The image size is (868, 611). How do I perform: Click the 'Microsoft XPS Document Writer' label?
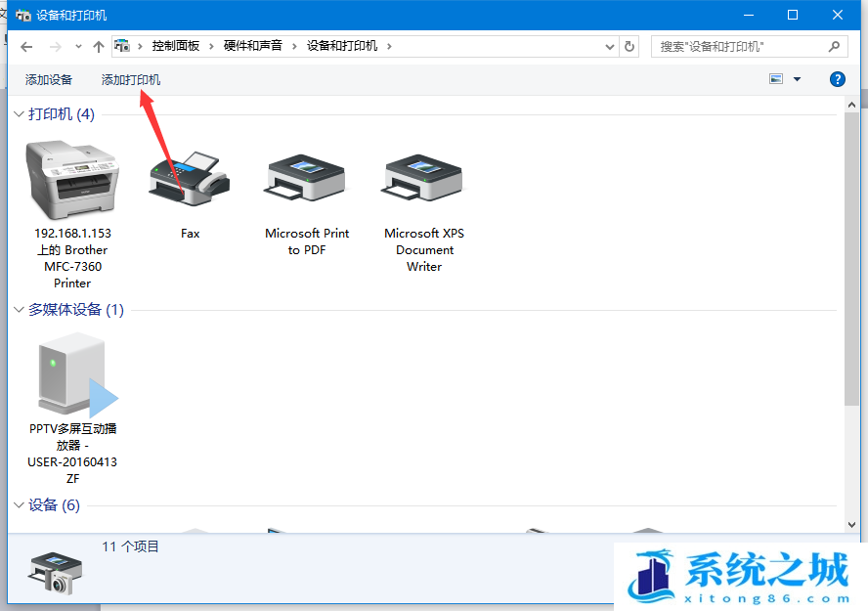tap(424, 249)
